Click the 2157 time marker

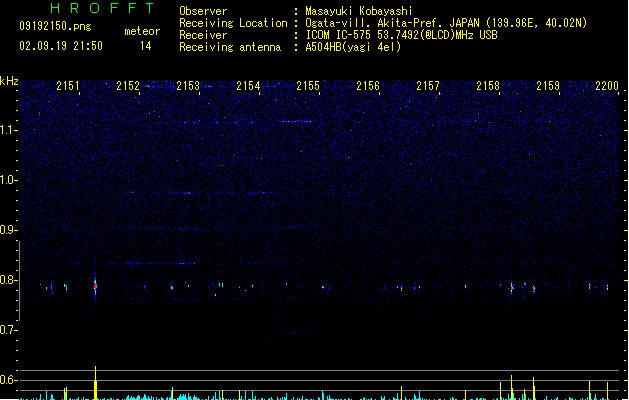428,86
